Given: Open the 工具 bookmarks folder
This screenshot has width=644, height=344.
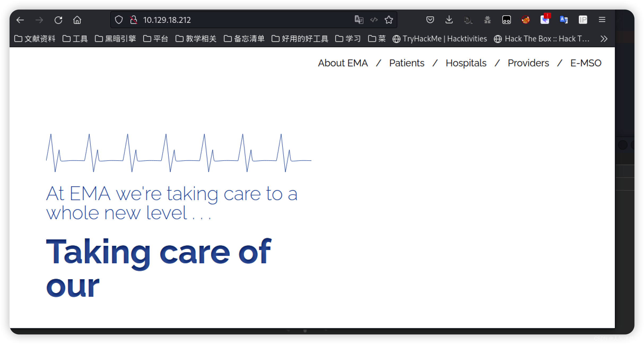Looking at the screenshot, I should [75, 39].
